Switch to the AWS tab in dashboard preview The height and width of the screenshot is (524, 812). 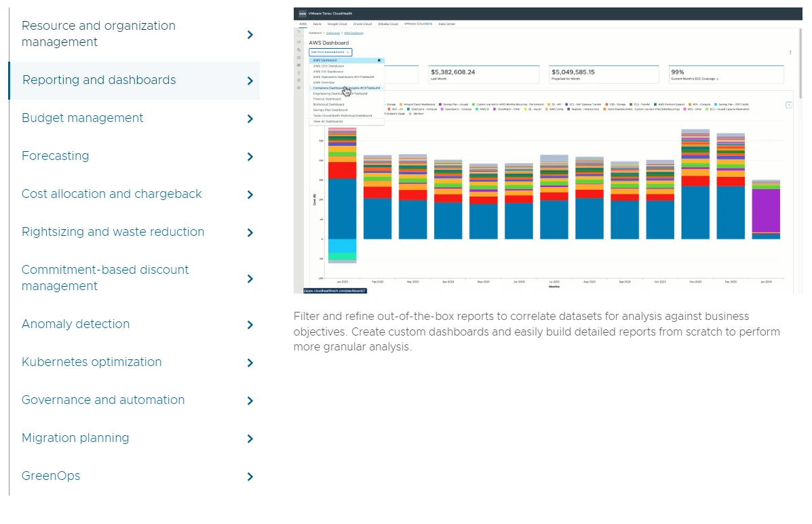coord(303,24)
